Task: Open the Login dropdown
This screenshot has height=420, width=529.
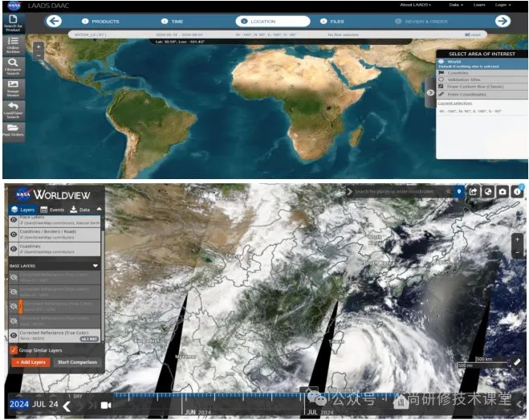Action: click(x=503, y=5)
